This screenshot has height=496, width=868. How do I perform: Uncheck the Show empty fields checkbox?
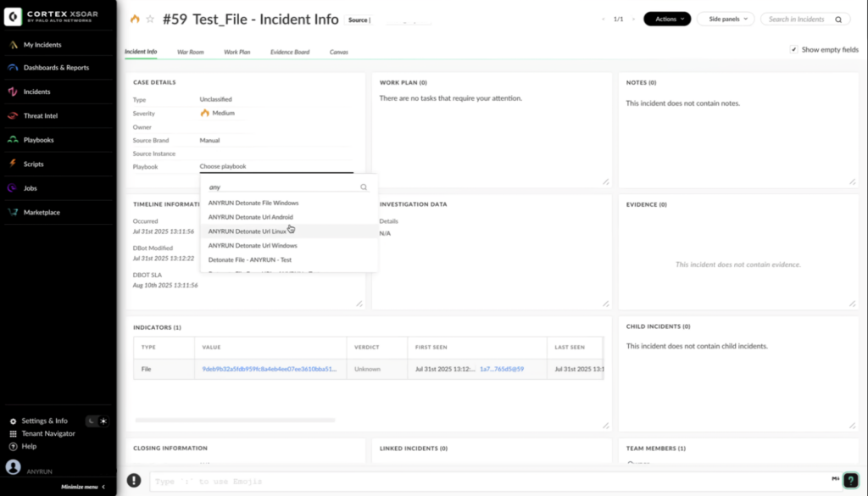[x=793, y=50]
